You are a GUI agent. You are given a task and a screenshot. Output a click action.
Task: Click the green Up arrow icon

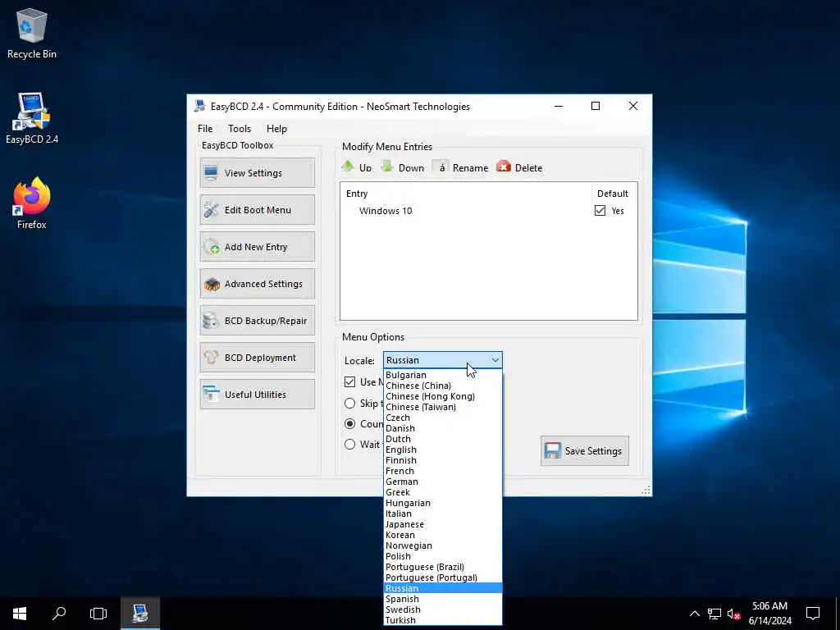tap(348, 167)
